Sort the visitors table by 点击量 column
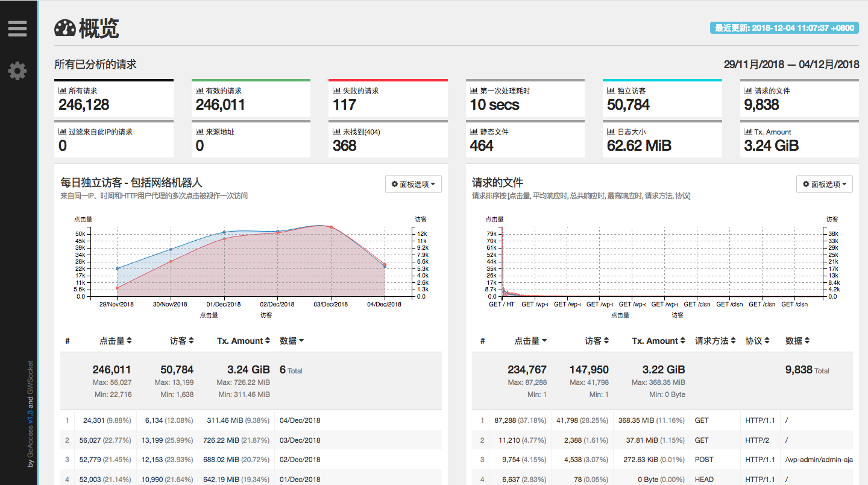The image size is (868, 485). point(116,341)
